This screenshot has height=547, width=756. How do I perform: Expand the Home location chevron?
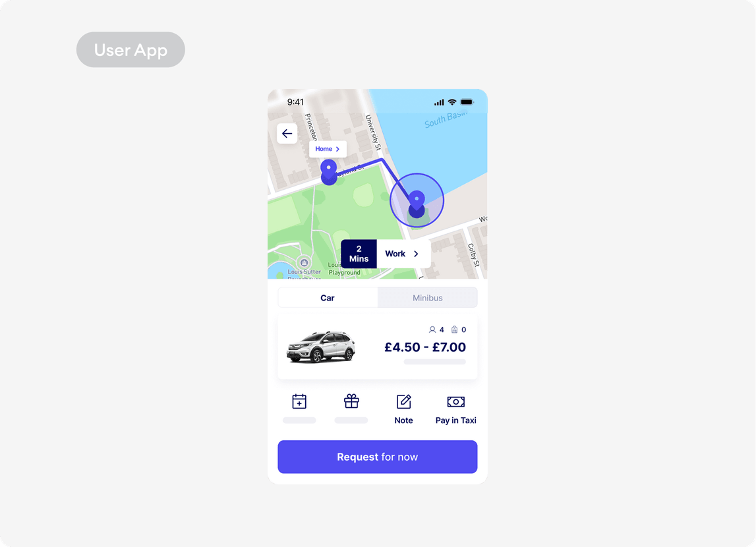tap(338, 149)
